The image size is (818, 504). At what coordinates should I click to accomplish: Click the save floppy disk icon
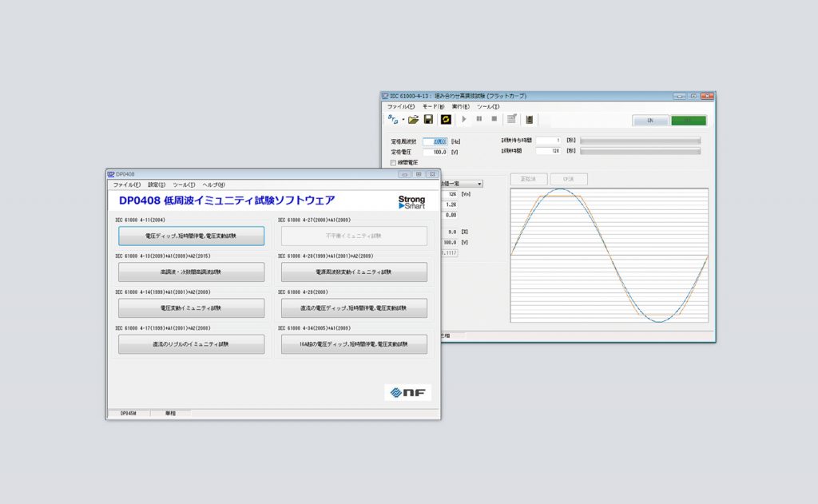tap(428, 120)
